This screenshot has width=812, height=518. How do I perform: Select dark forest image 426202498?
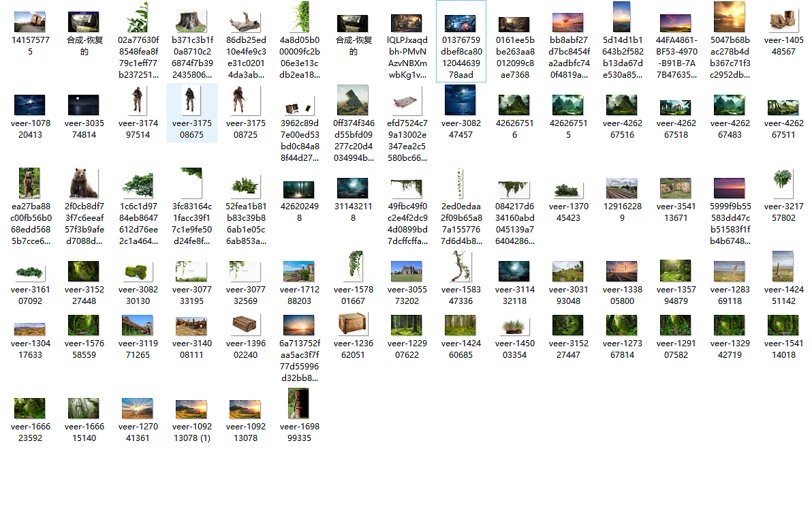299,189
